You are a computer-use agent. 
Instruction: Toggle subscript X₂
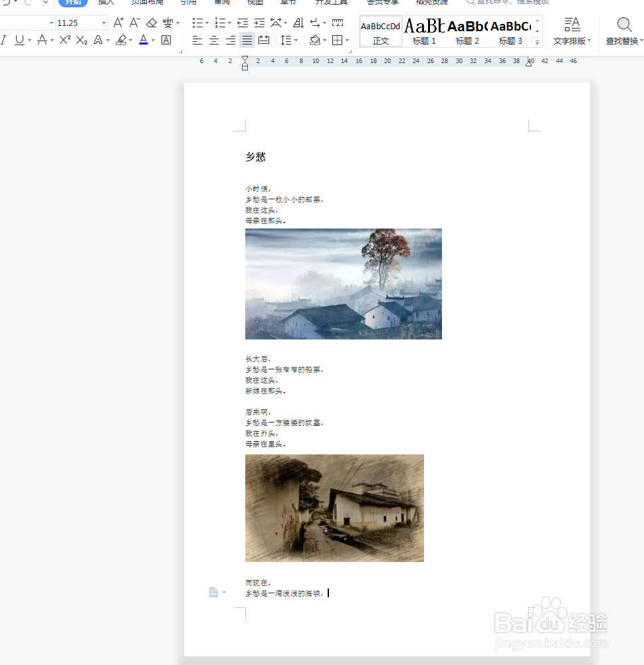click(x=82, y=41)
